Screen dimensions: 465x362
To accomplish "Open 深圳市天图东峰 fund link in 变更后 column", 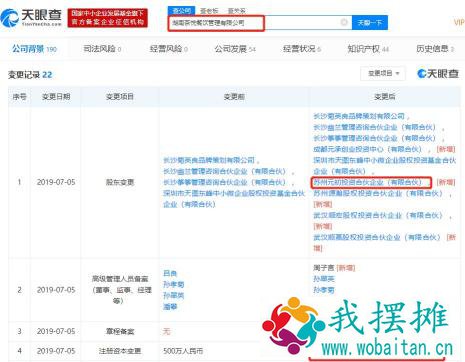I will pos(384,166).
